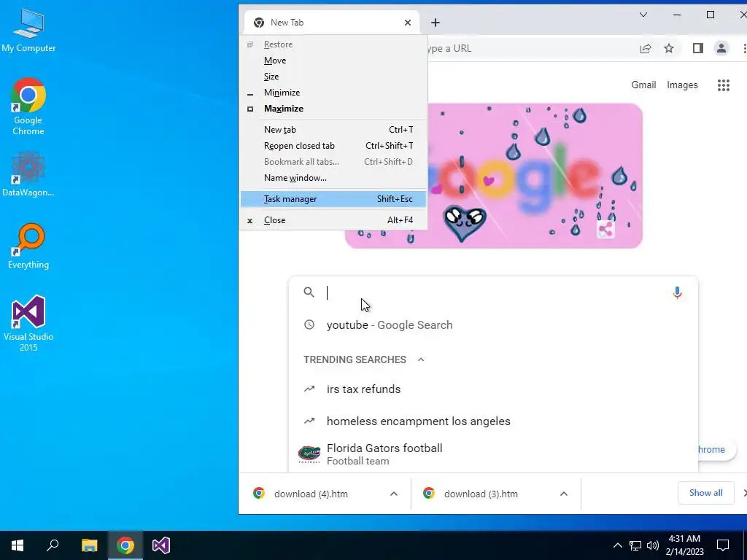Click the taskbar clock showing 4:31 AM
This screenshot has height=560, width=747.
pos(684,545)
